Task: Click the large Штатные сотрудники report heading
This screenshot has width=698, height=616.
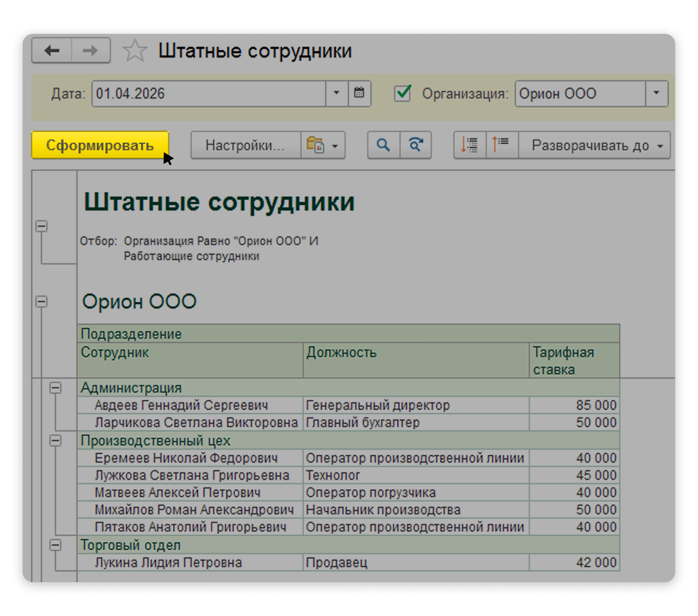Action: click(219, 202)
